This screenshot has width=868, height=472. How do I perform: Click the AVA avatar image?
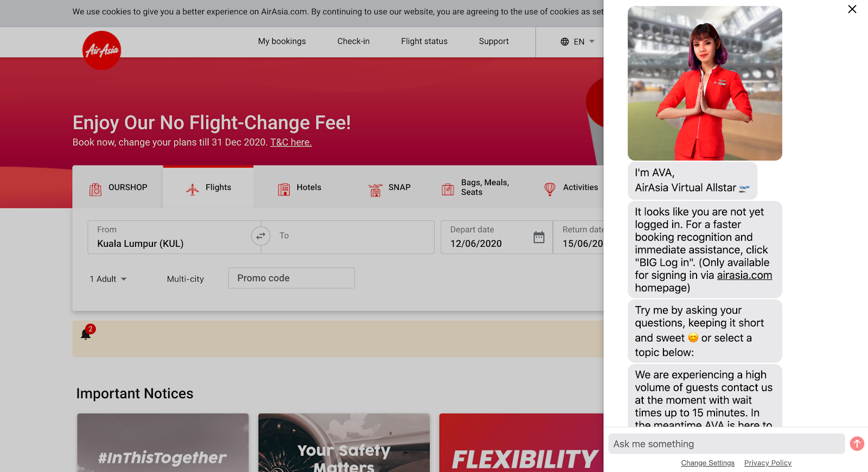pyautogui.click(x=705, y=84)
